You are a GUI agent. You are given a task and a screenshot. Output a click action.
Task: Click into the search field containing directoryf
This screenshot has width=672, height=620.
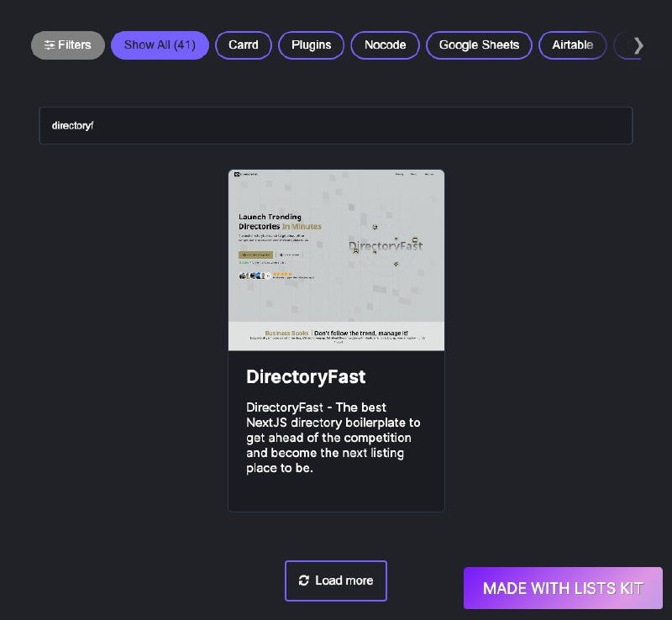pos(336,126)
